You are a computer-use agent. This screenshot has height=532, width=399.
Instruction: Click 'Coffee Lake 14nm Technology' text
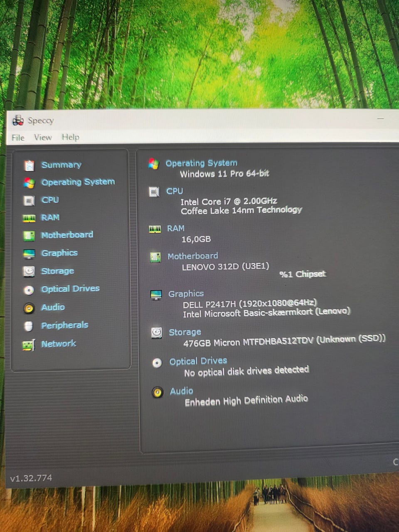click(241, 210)
